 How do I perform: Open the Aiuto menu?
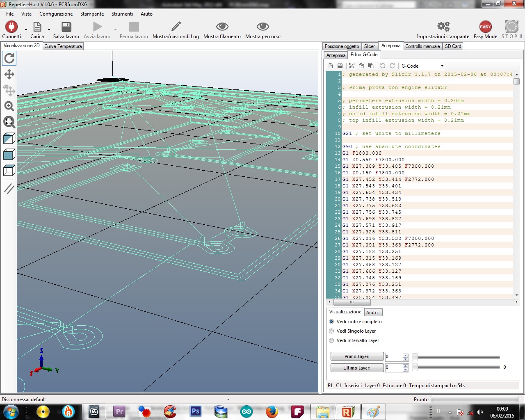pyautogui.click(x=146, y=14)
